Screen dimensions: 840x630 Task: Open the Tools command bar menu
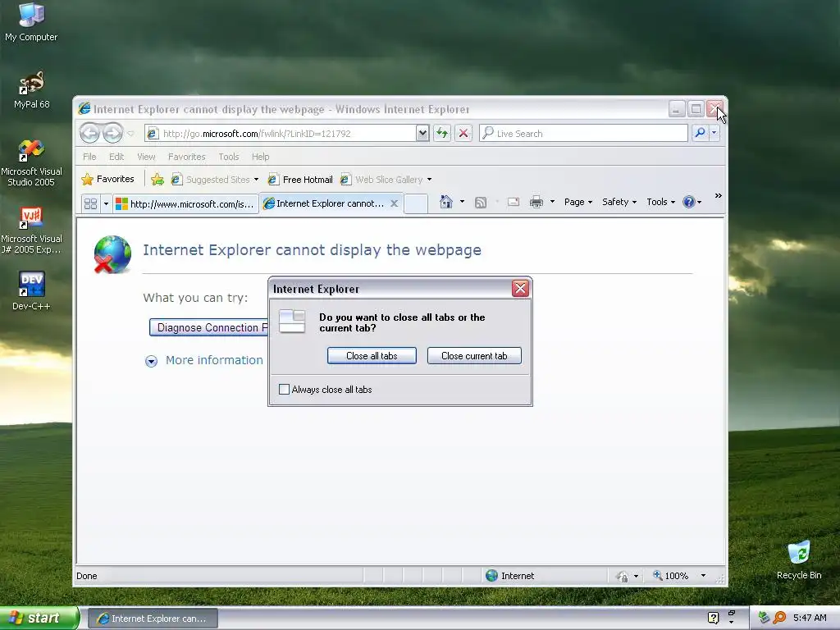660,202
